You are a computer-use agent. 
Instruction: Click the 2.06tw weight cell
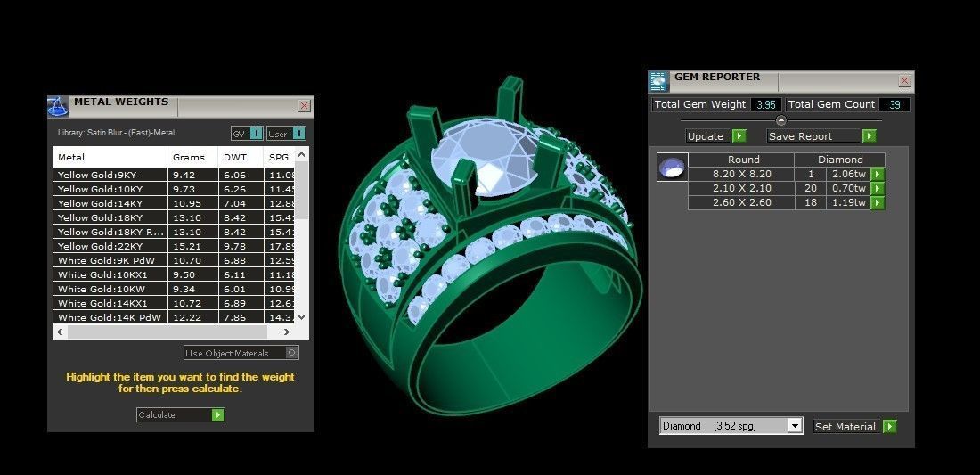tap(849, 175)
